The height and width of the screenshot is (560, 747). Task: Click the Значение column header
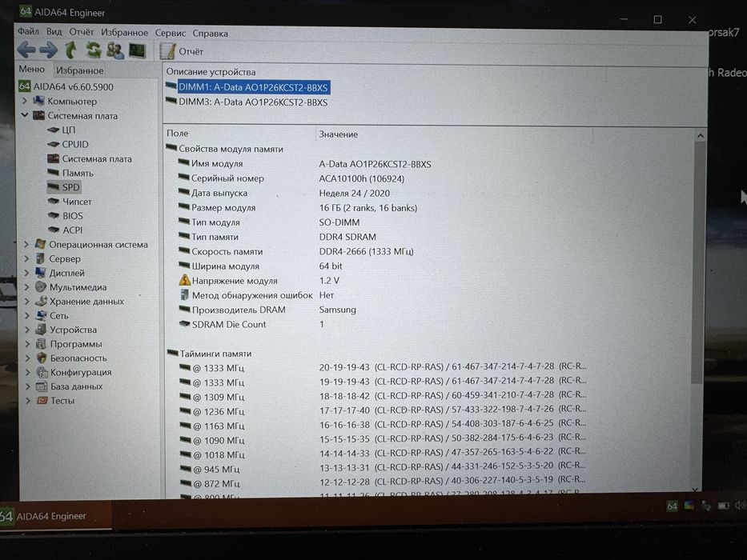click(x=338, y=134)
